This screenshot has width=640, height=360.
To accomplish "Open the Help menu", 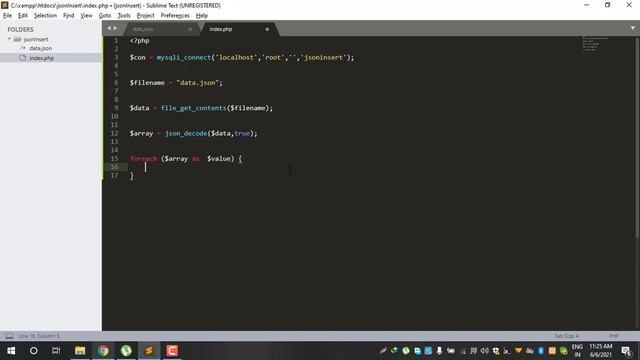I will (202, 16).
